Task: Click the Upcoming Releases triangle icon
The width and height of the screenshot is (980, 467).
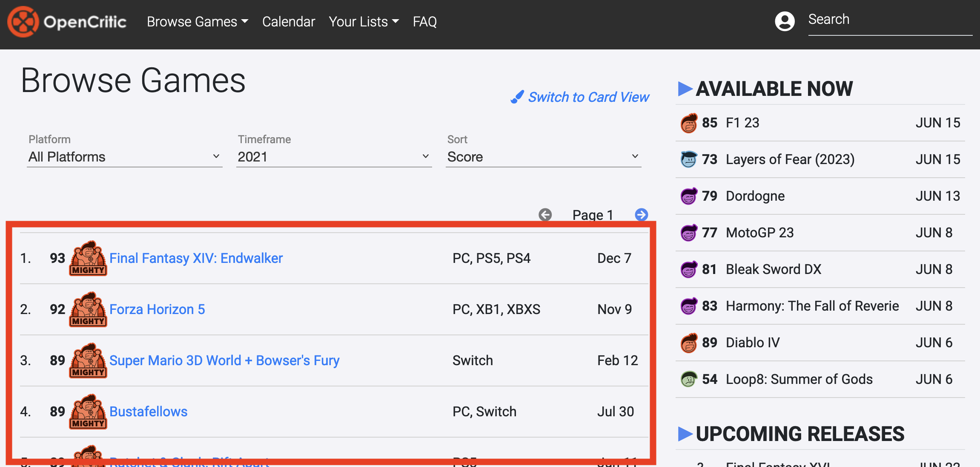Action: pyautogui.click(x=685, y=434)
